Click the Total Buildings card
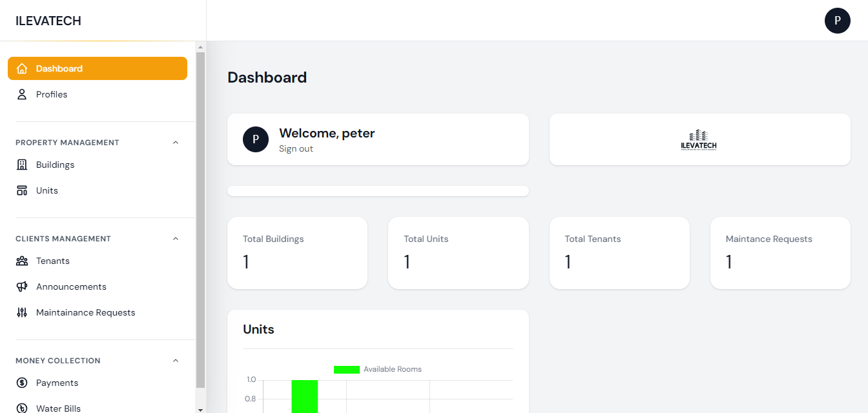Screen dimensions: 868x413 tap(297, 253)
